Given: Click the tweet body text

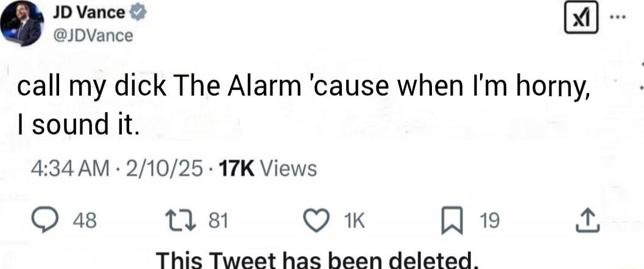Looking at the screenshot, I should click(304, 107).
